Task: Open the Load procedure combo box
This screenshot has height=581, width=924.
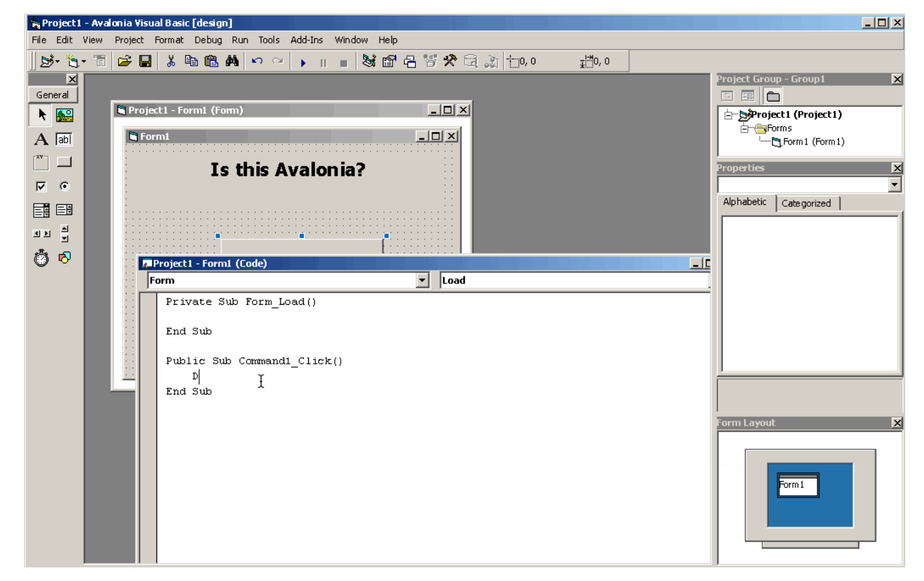Action: pos(575,280)
